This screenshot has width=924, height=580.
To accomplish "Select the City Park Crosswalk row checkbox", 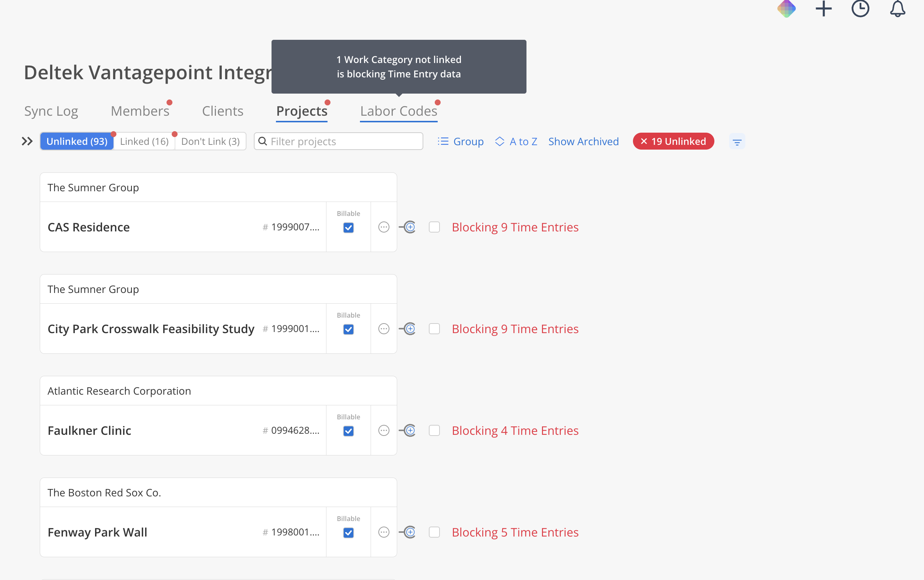I will pyautogui.click(x=434, y=329).
